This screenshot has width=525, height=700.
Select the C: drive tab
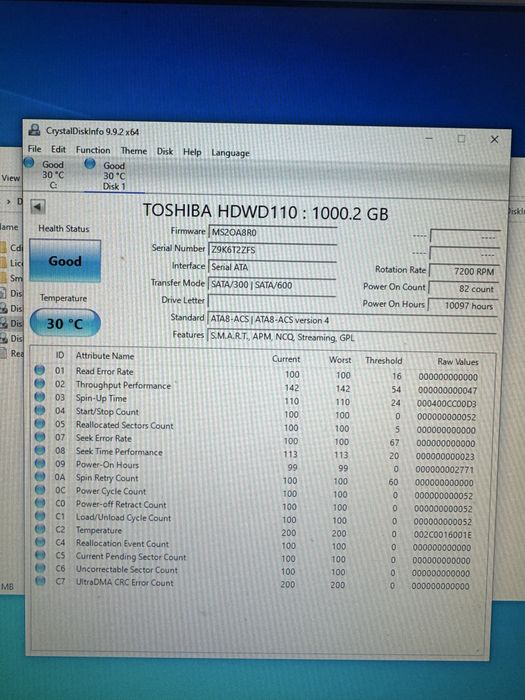point(53,175)
